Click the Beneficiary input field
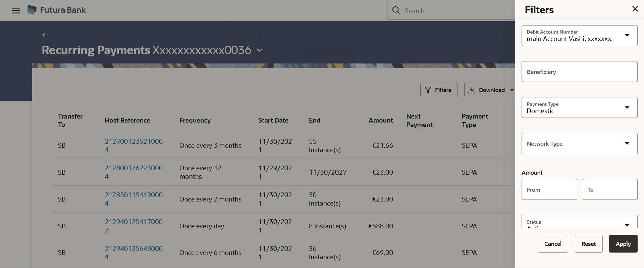 [x=579, y=72]
